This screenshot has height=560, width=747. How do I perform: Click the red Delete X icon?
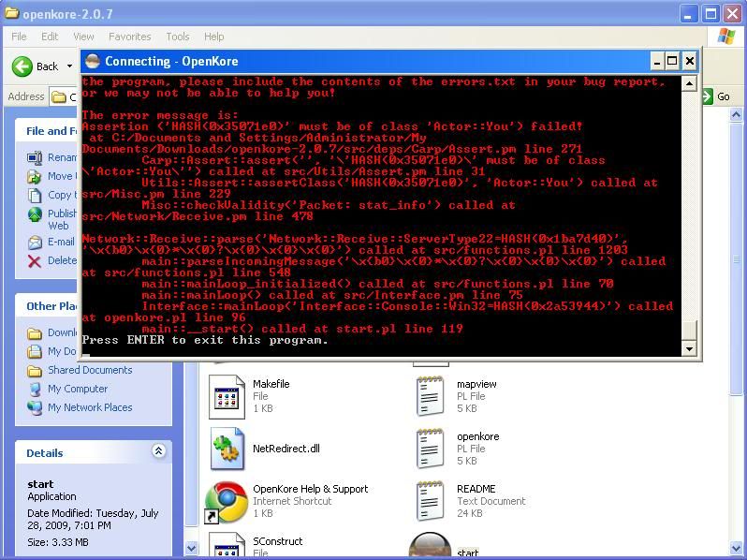pyautogui.click(x=35, y=260)
